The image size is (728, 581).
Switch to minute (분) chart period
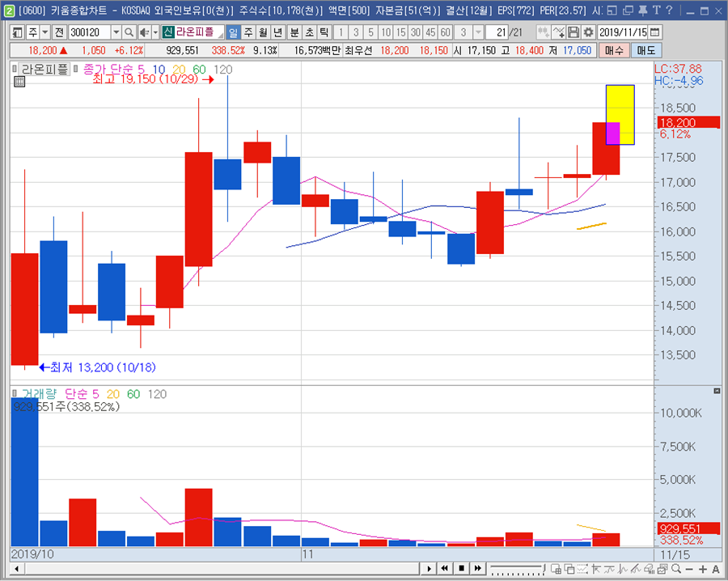(294, 32)
